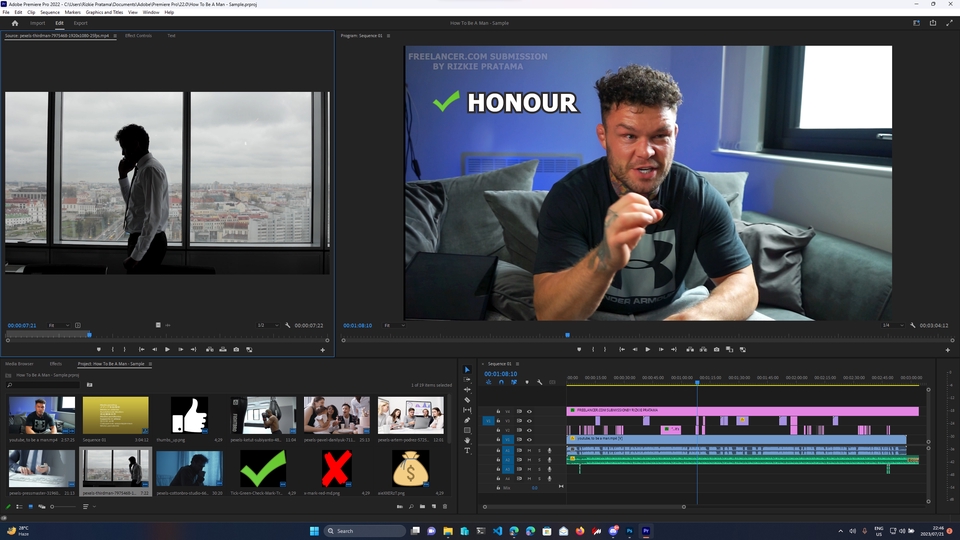Open Program monitor panel menu
The height and width of the screenshot is (540, 960).
coord(388,36)
